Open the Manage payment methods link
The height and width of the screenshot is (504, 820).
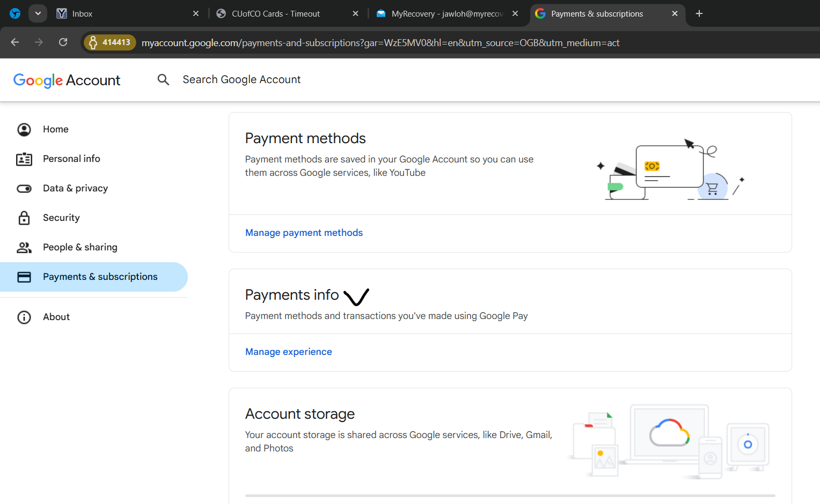coord(304,233)
